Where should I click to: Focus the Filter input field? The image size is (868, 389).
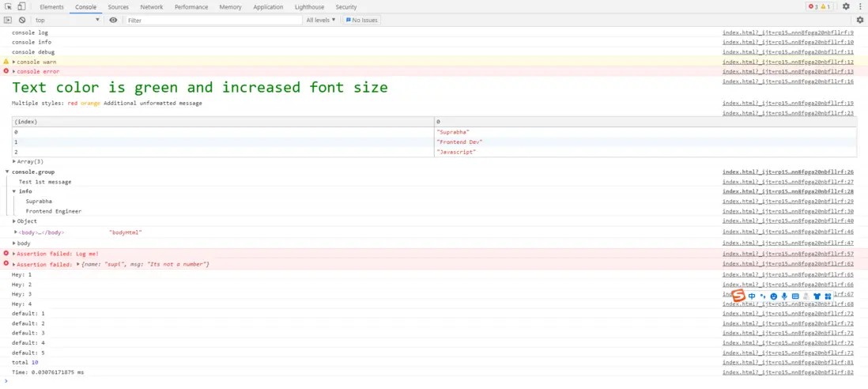pos(214,20)
